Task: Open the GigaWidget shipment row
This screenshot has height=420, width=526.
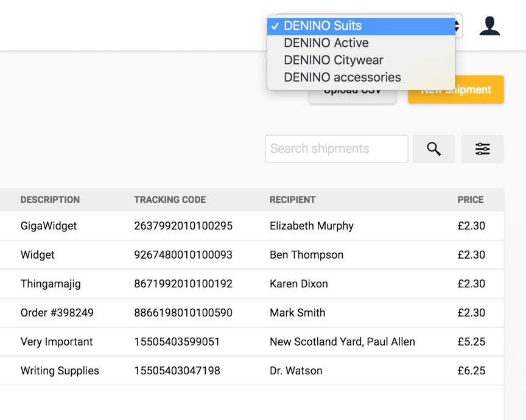Action: click(49, 226)
